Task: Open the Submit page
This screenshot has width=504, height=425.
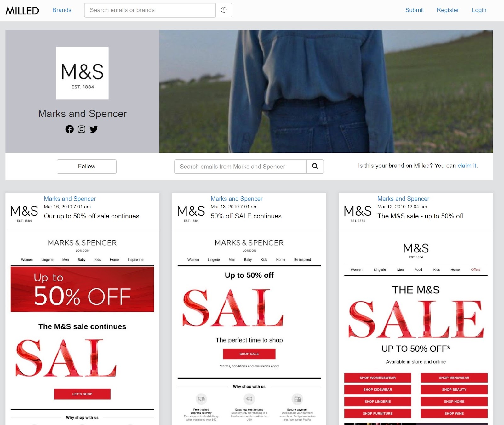Action: pos(415,10)
